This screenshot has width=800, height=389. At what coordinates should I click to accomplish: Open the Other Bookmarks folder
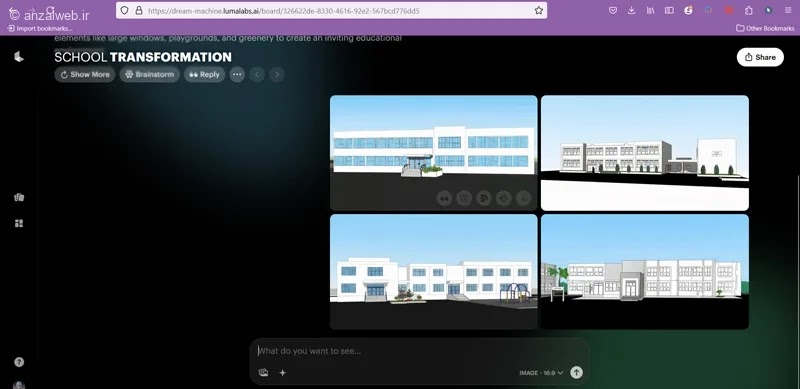click(765, 29)
